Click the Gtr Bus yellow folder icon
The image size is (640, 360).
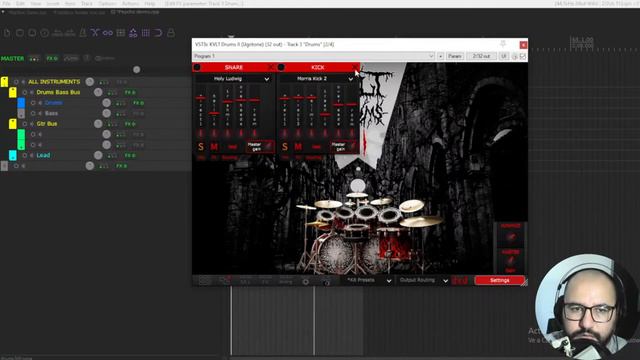[13, 124]
